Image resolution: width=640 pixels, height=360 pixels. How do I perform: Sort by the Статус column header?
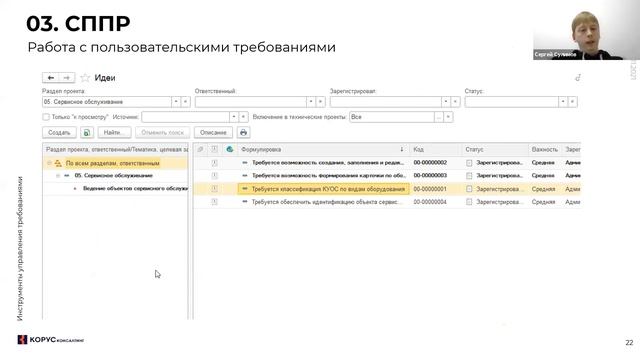(x=495, y=149)
